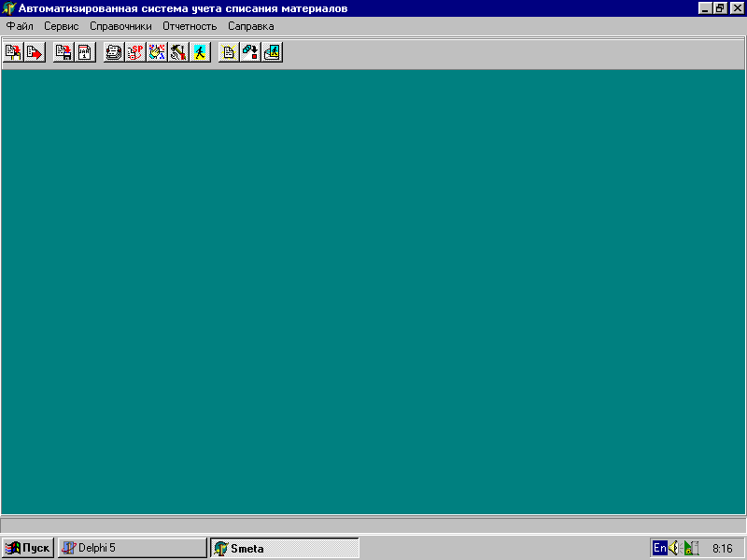Click the blocks with down arrow icon
The image size is (747, 560).
pyautogui.click(x=249, y=53)
